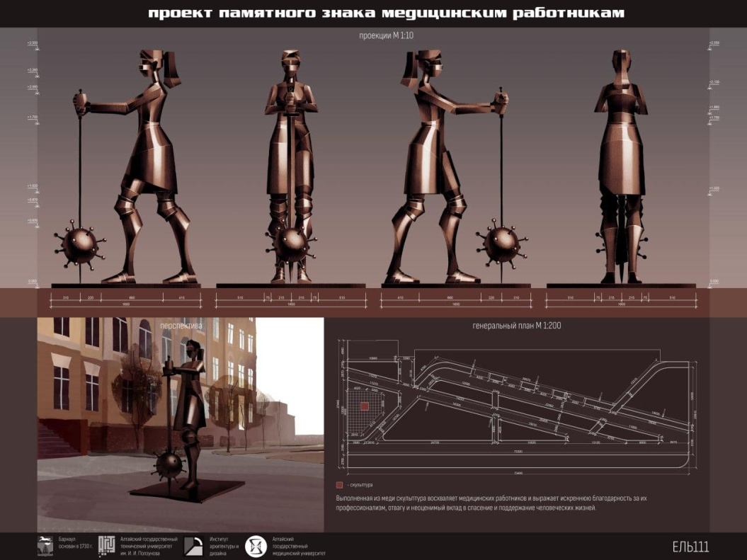Click the 'перспектива' label
Image resolution: width=747 pixels, height=560 pixels.
[181, 326]
